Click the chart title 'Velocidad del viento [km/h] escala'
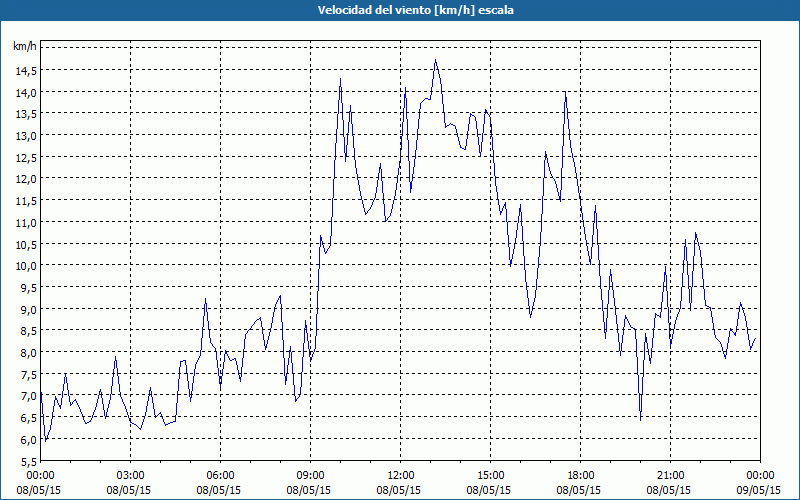The image size is (800, 500). pyautogui.click(x=415, y=10)
